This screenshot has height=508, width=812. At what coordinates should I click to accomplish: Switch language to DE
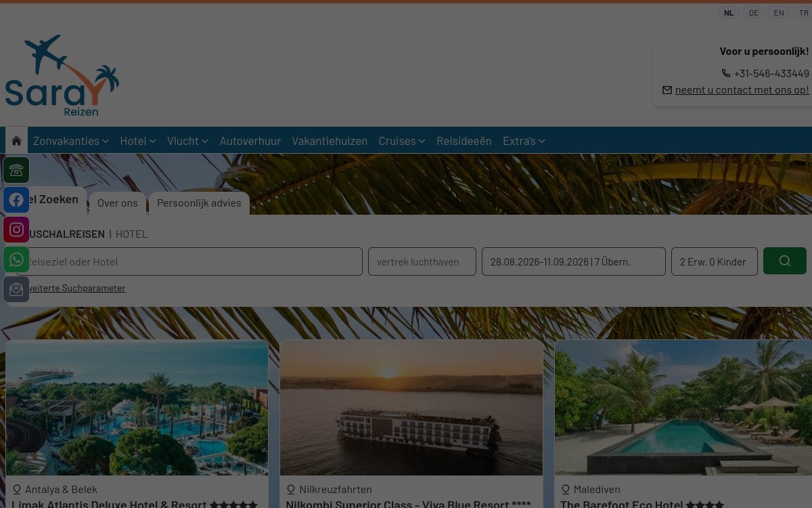click(754, 13)
